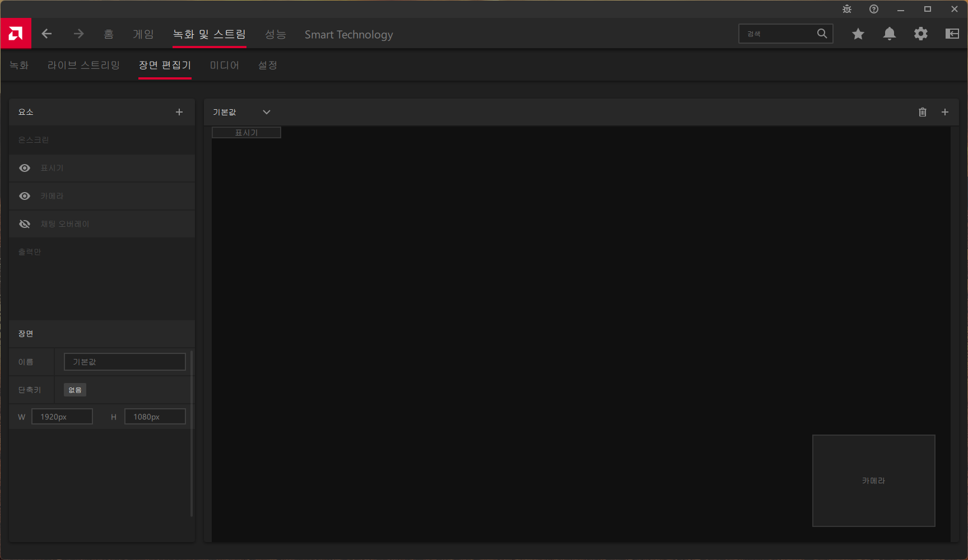Open the bug report tool icon
Screen dimensions: 968x560
tap(847, 9)
